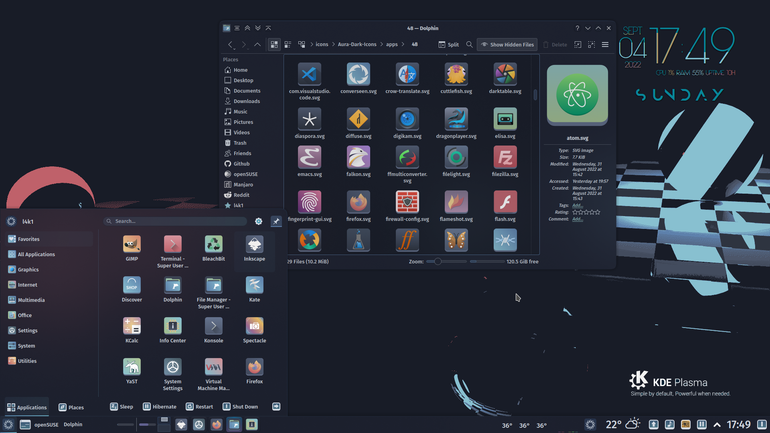Pin the application launcher open

pos(276,221)
